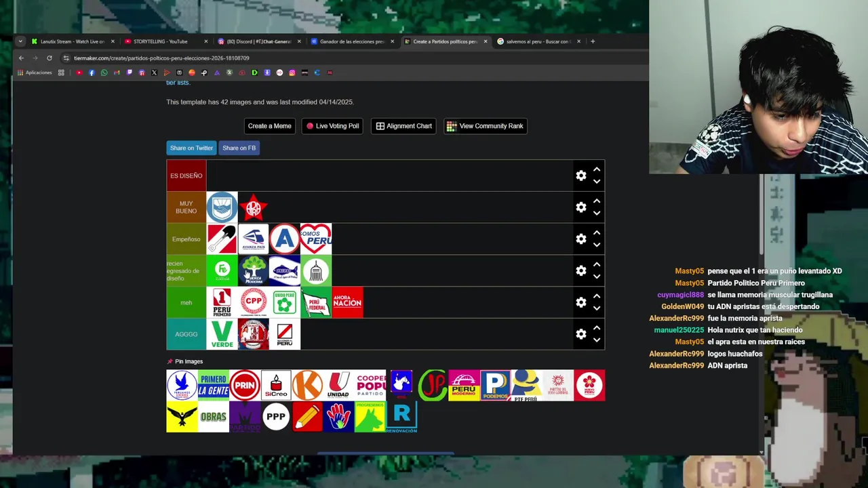Select the red star APRA logo
Image resolution: width=868 pixels, height=488 pixels.
click(x=254, y=207)
